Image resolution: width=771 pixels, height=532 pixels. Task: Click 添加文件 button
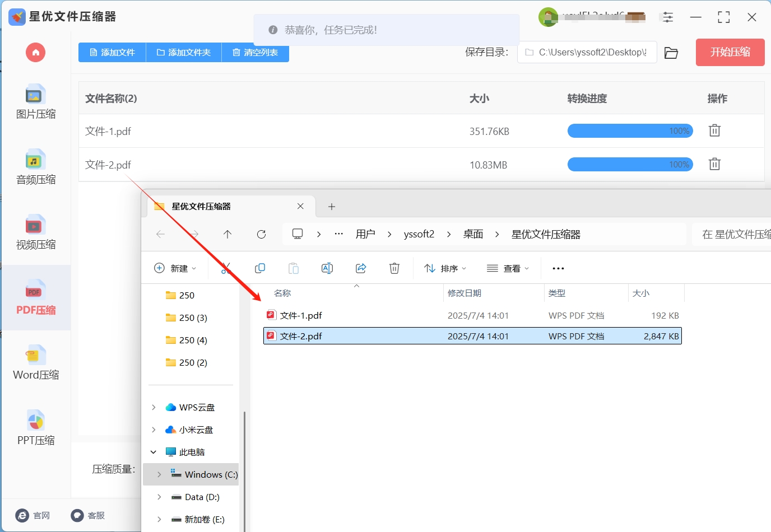click(112, 52)
